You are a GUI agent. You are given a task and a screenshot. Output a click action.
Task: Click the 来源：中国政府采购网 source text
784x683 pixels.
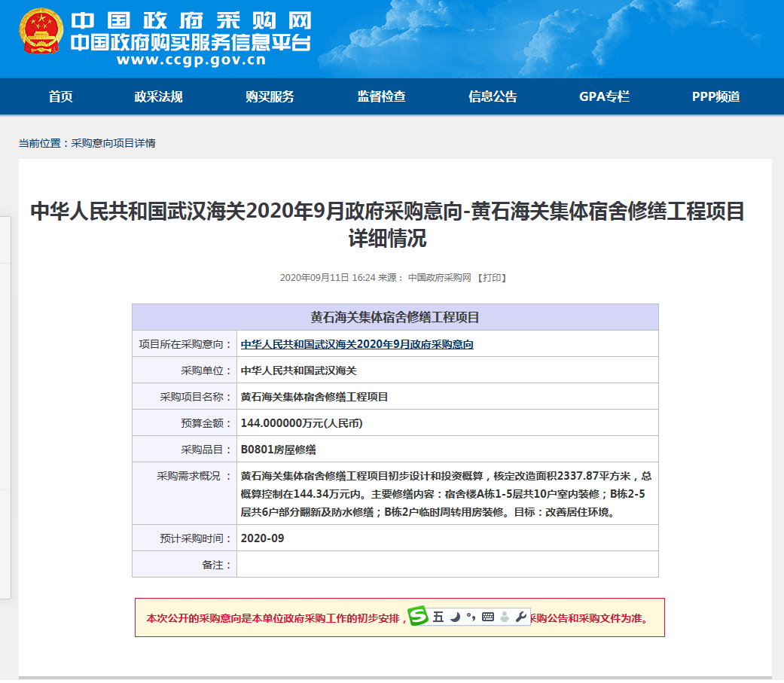click(x=425, y=278)
